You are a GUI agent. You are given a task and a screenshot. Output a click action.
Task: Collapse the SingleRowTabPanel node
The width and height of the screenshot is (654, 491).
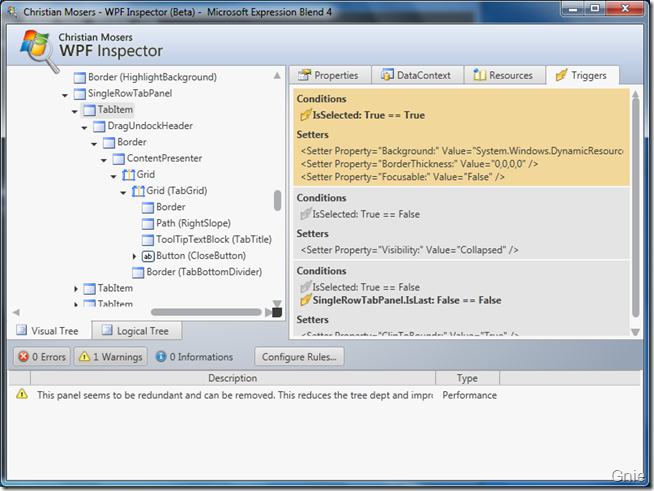[x=65, y=96]
